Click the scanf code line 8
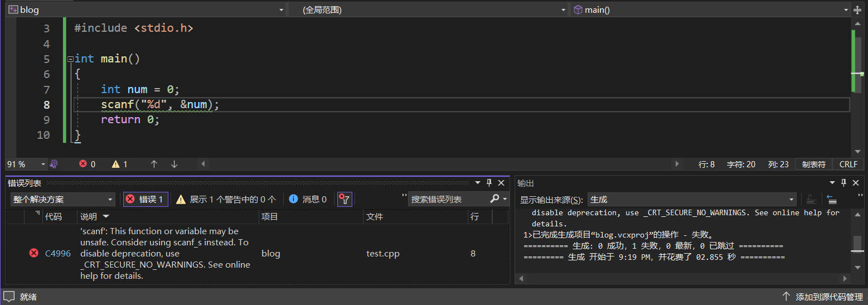 (x=160, y=104)
